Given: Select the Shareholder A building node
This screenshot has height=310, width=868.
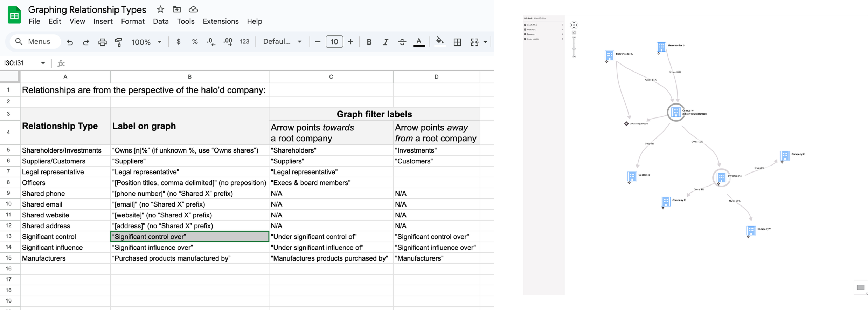Looking at the screenshot, I should 609,55.
